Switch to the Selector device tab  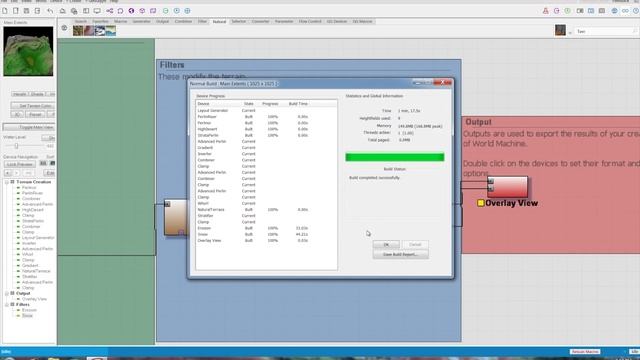click(x=239, y=21)
